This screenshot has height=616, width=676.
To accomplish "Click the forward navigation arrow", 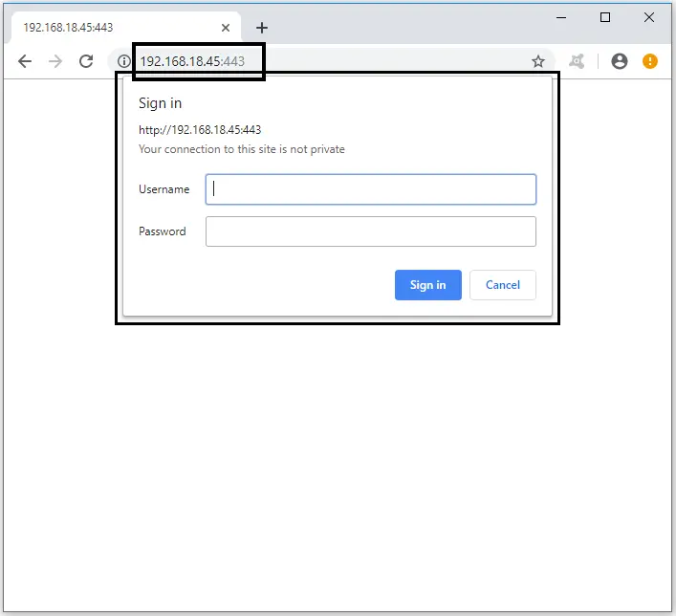I will point(55,61).
